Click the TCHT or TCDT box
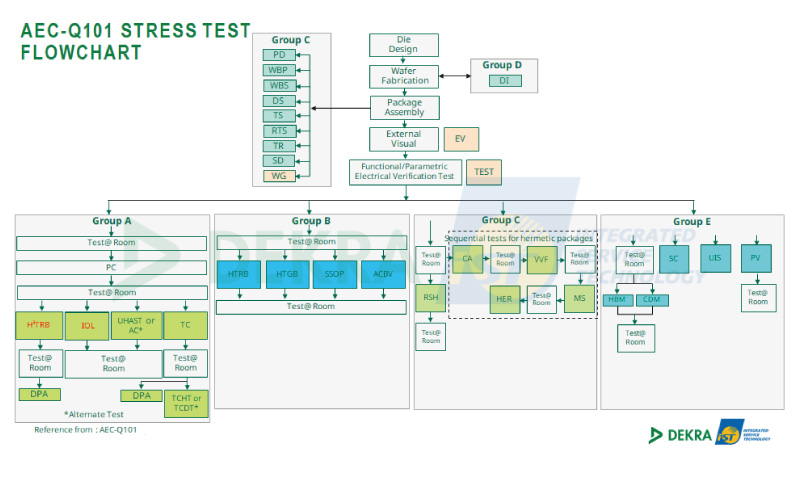The height and width of the screenshot is (480, 800). click(x=184, y=403)
